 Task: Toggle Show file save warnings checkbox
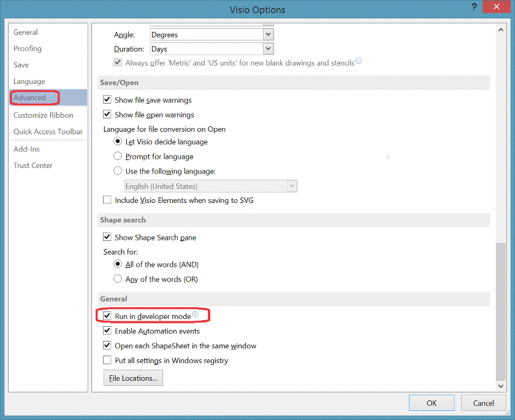tap(107, 100)
